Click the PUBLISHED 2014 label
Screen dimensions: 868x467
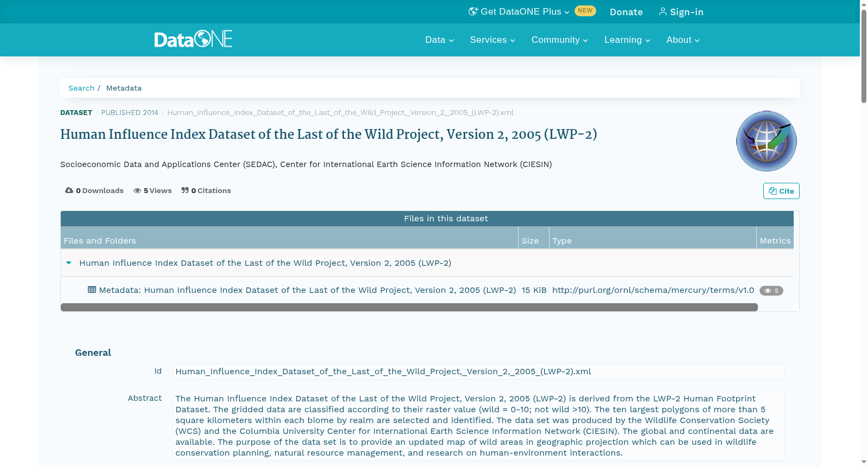pyautogui.click(x=130, y=113)
